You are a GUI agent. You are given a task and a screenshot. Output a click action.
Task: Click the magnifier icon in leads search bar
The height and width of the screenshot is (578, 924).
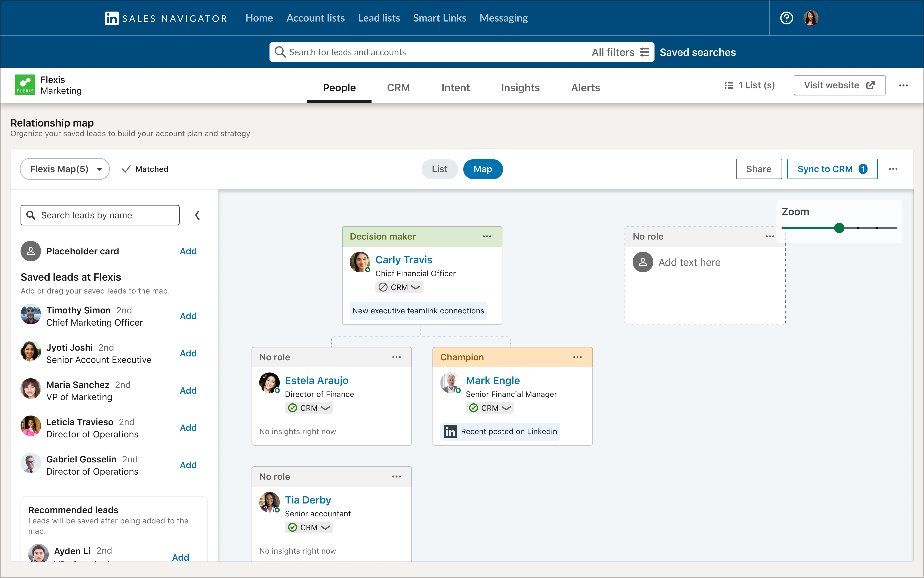pos(280,52)
